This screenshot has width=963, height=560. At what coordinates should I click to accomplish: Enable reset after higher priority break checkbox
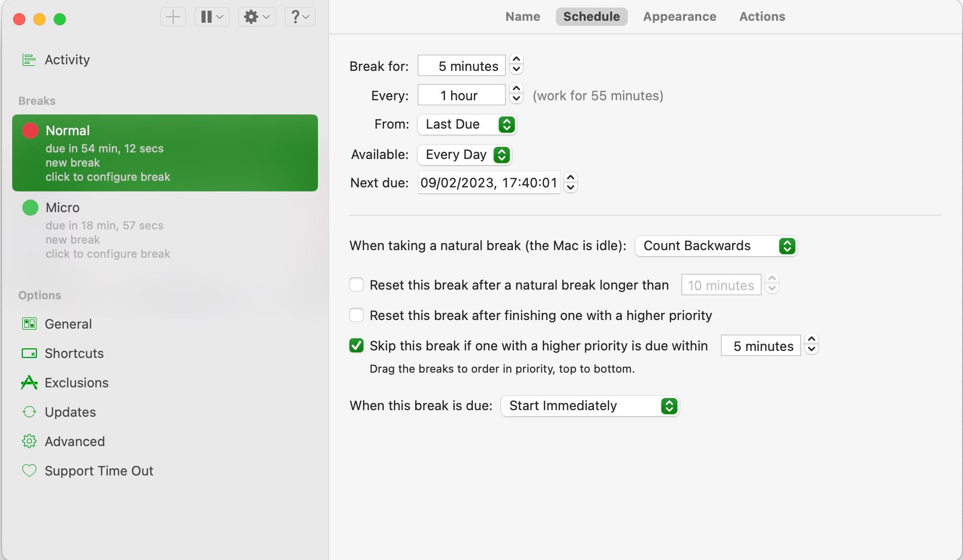(x=356, y=315)
